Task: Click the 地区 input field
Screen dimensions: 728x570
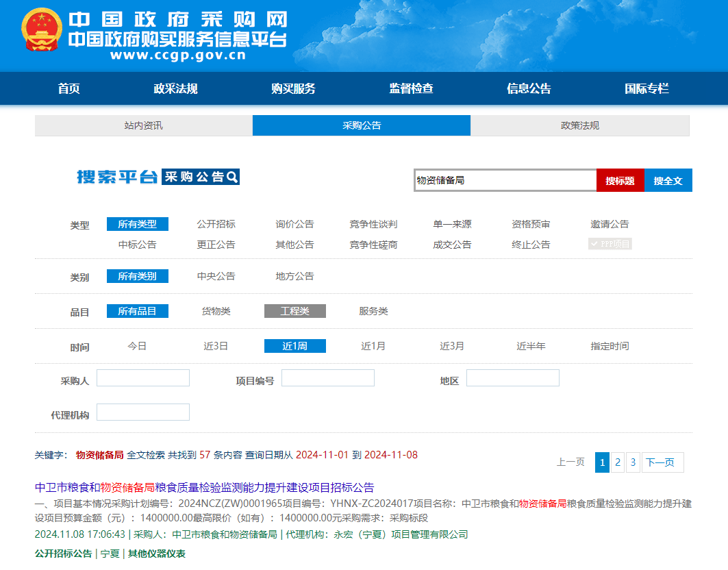Action: 512,378
